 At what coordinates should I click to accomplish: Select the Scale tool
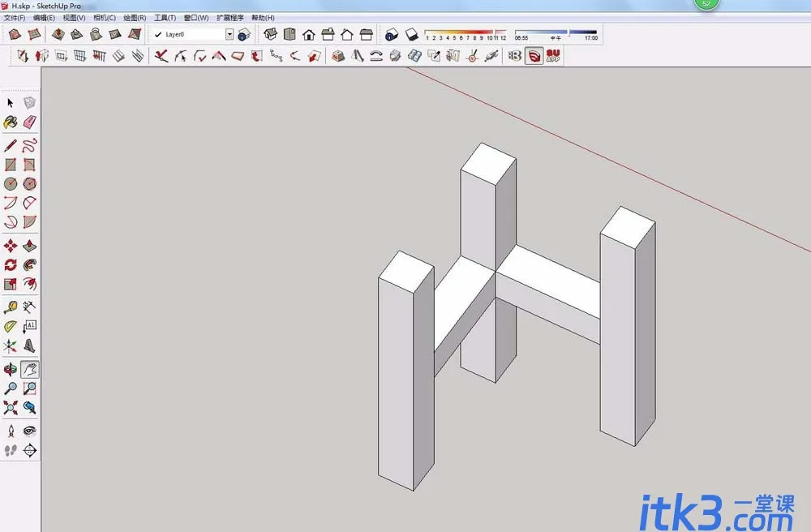(11, 284)
